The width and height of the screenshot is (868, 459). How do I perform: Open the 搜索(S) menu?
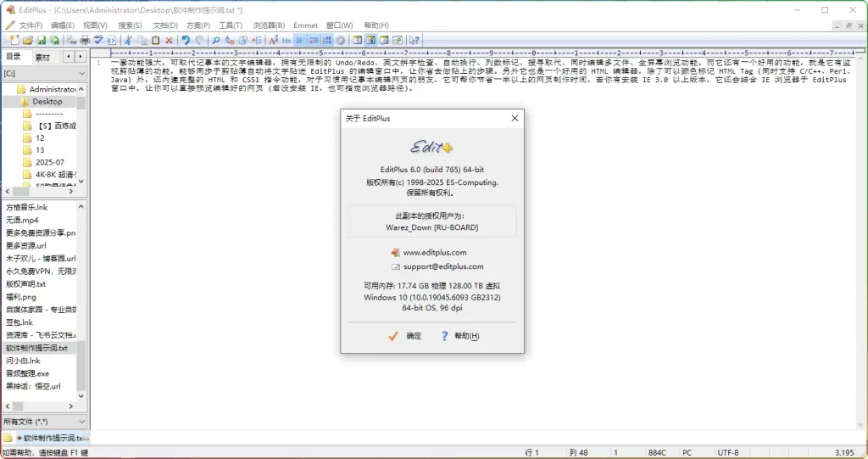tap(130, 25)
